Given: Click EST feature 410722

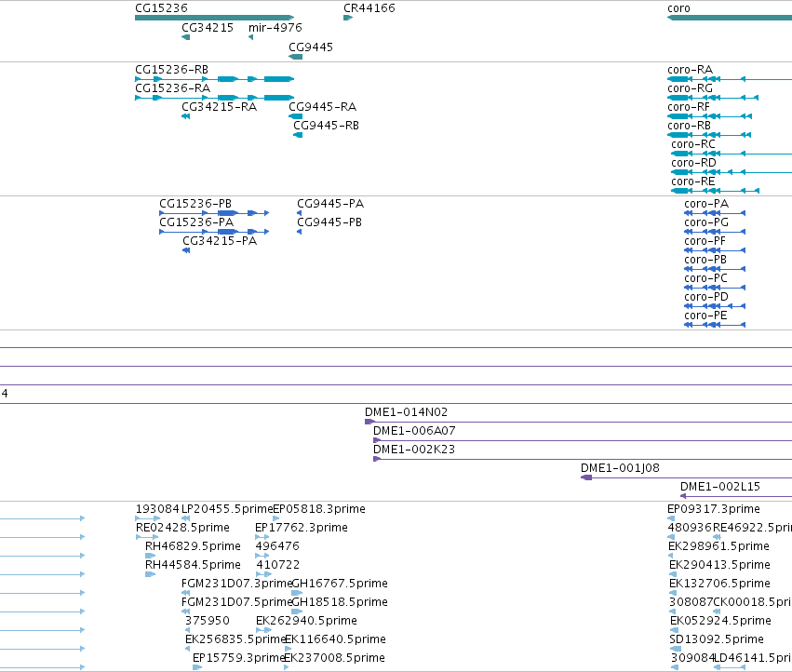Looking at the screenshot, I should 264,574.
